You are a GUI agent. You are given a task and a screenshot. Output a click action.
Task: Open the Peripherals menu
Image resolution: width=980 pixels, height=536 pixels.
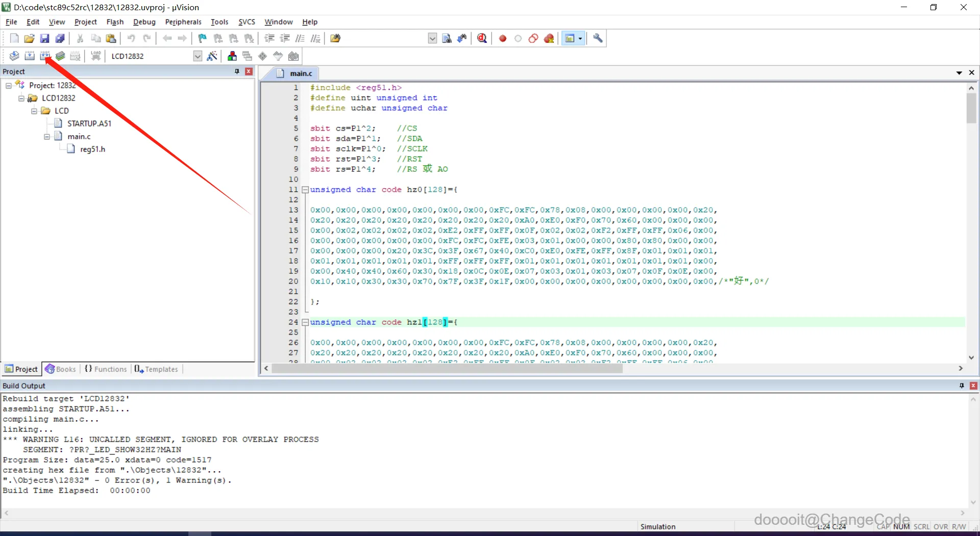(x=183, y=22)
